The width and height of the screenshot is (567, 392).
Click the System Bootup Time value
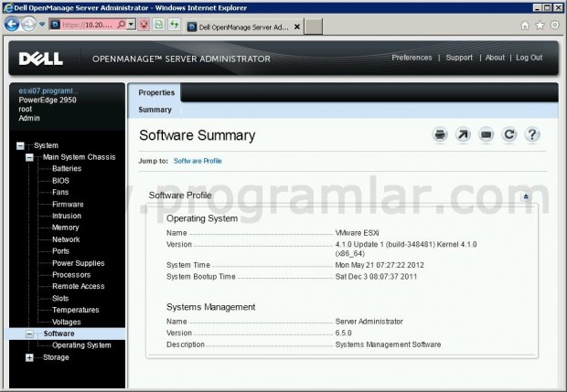tap(376, 276)
